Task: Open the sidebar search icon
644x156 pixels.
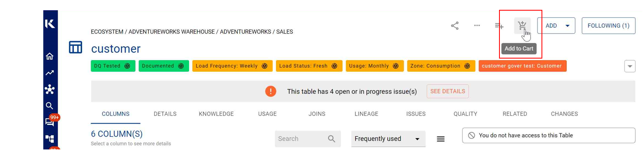Action: click(x=49, y=106)
